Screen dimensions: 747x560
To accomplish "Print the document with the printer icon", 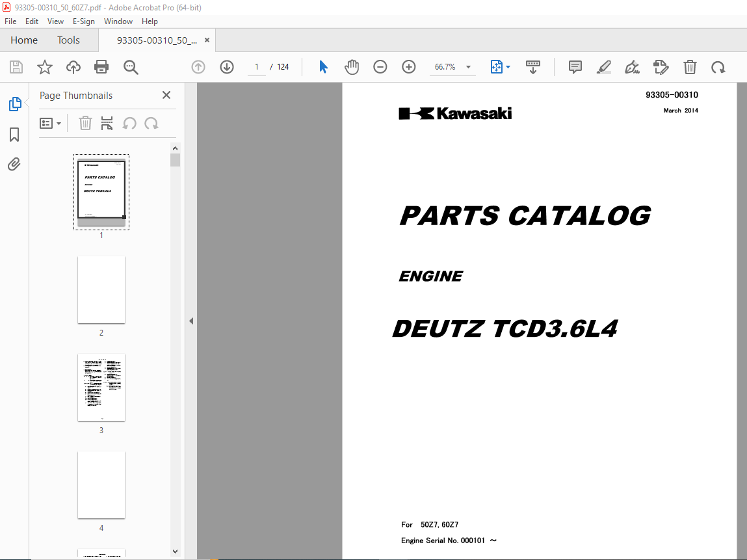I will tap(101, 67).
